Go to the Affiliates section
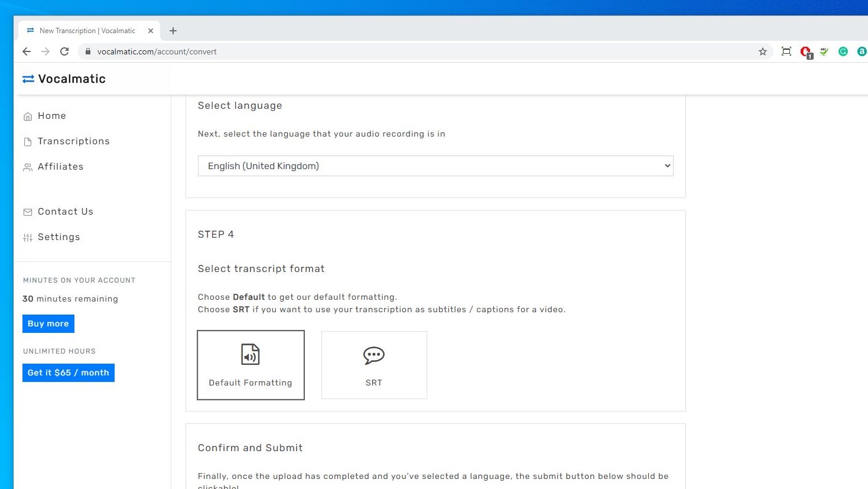The height and width of the screenshot is (489, 868). (x=60, y=167)
